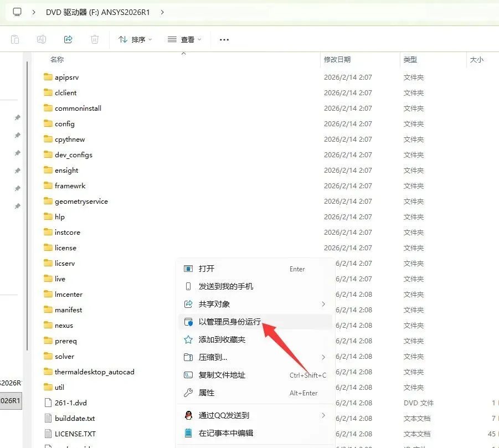The image size is (499, 448).
Task: Sort by the 大小 column header
Action: click(477, 59)
